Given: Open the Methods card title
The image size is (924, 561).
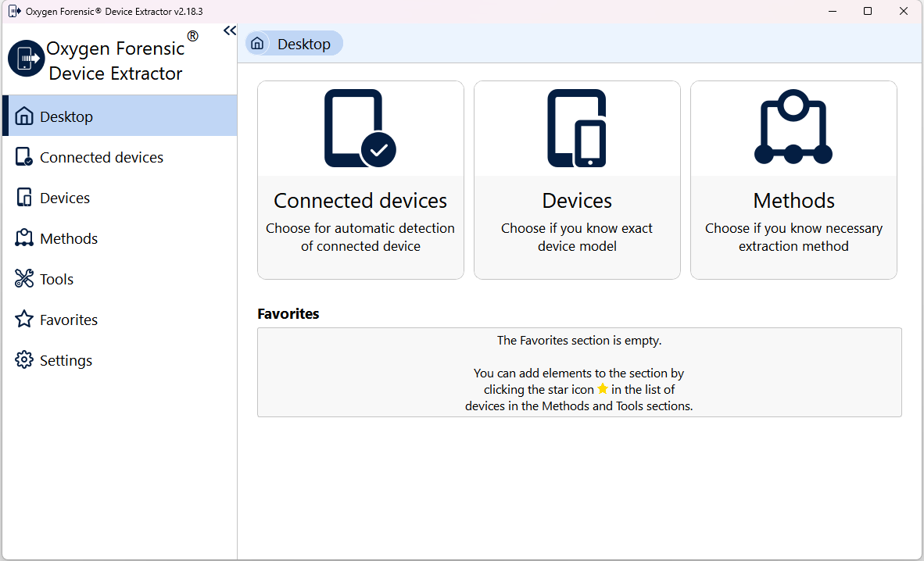Looking at the screenshot, I should click(793, 201).
